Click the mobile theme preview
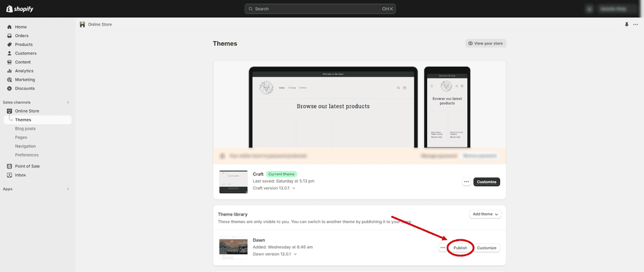 tap(447, 107)
